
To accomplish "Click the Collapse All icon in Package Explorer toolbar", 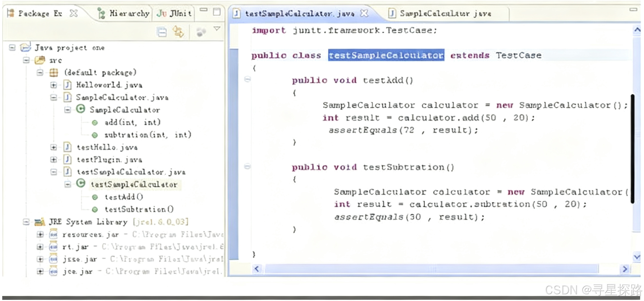I will [162, 32].
